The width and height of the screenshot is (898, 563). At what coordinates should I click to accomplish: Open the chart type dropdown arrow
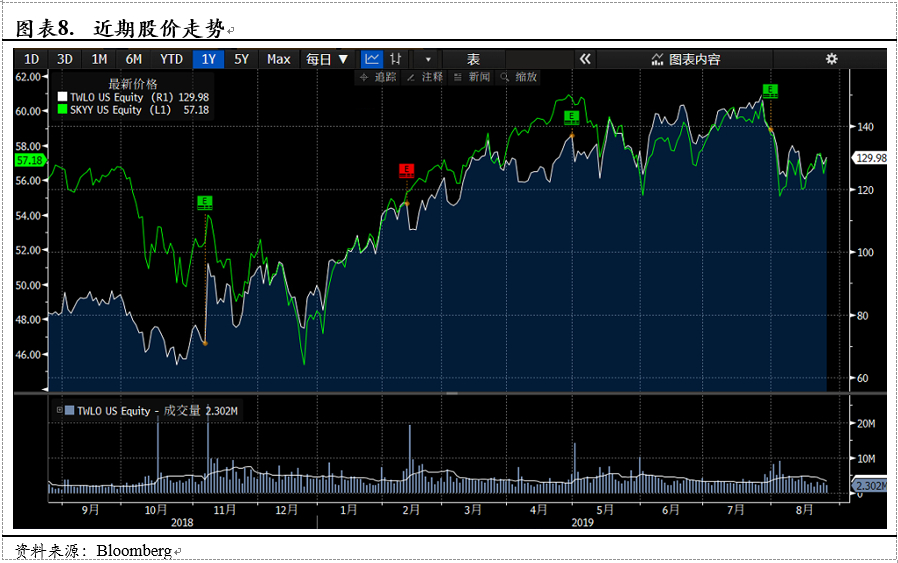pyautogui.click(x=427, y=59)
